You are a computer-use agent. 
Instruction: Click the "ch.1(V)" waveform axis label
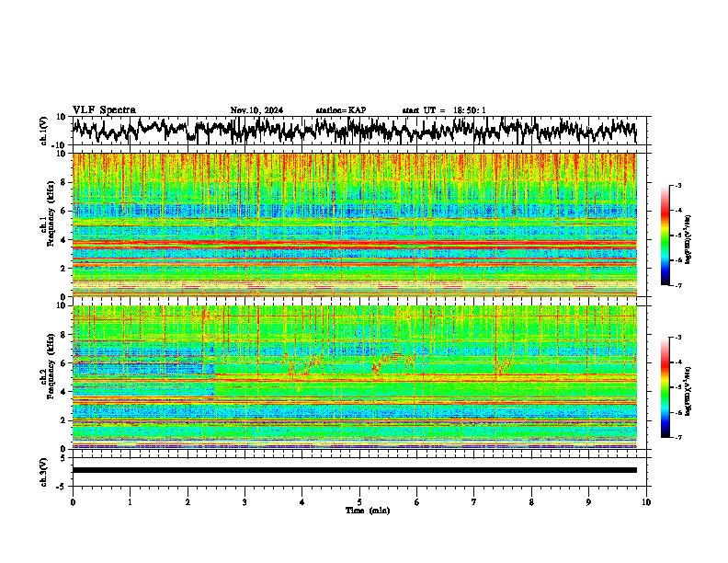pos(44,131)
